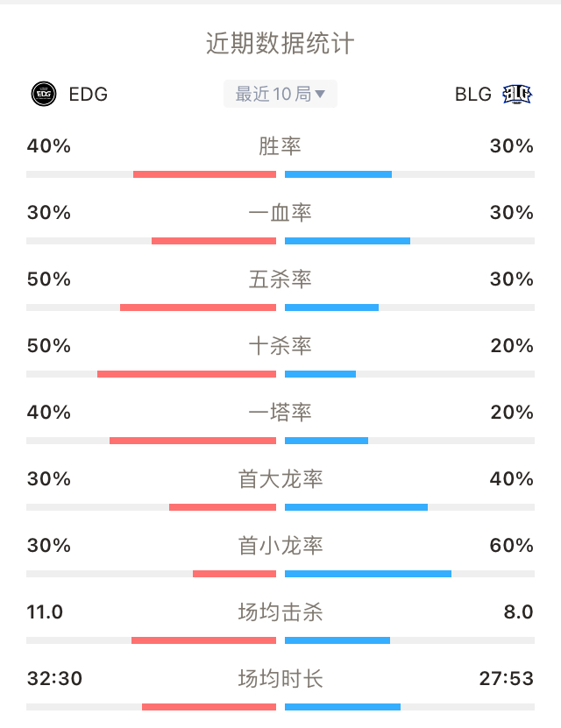The height and width of the screenshot is (728, 561).
Task: Select the EDG team name
Action: coord(89,95)
